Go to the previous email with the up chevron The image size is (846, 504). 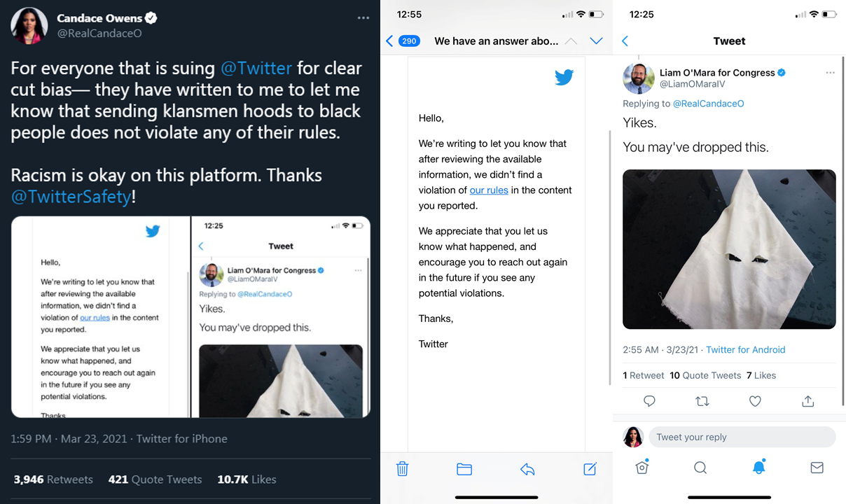[x=571, y=41]
